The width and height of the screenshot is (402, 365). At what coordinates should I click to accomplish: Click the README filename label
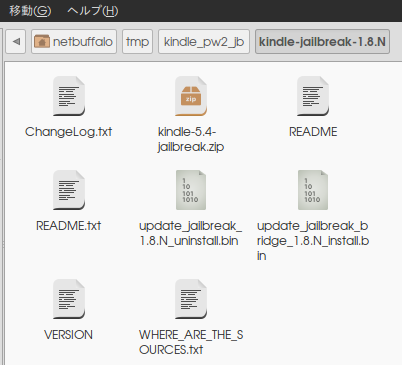click(313, 132)
